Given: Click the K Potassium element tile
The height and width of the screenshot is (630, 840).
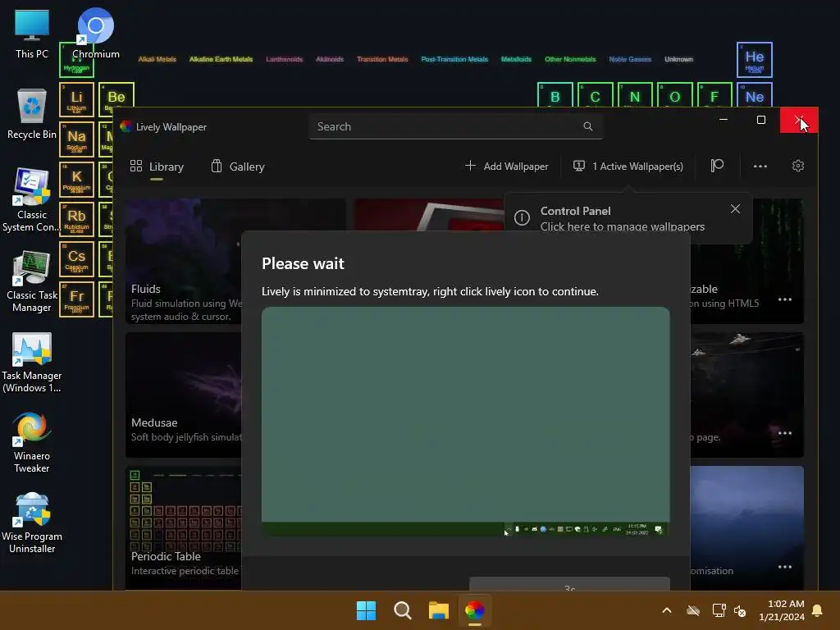Looking at the screenshot, I should 76,180.
